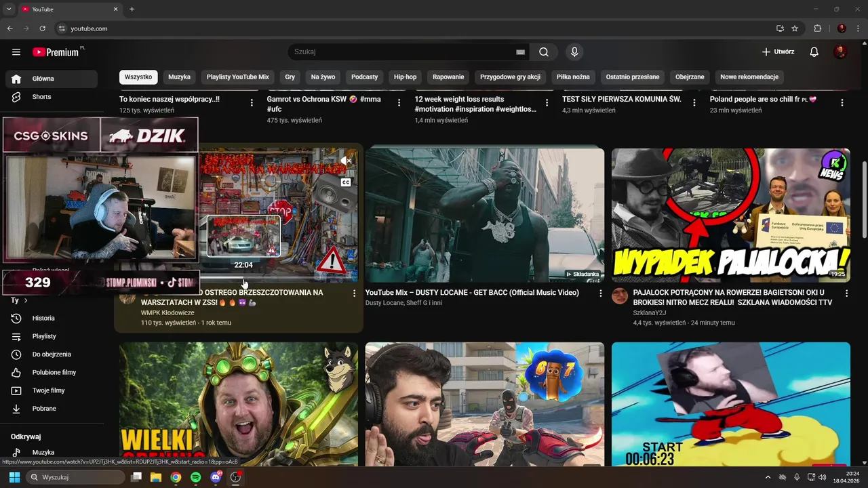Open Playlisty in sidebar
Screen dimensions: 868x488
point(52,336)
